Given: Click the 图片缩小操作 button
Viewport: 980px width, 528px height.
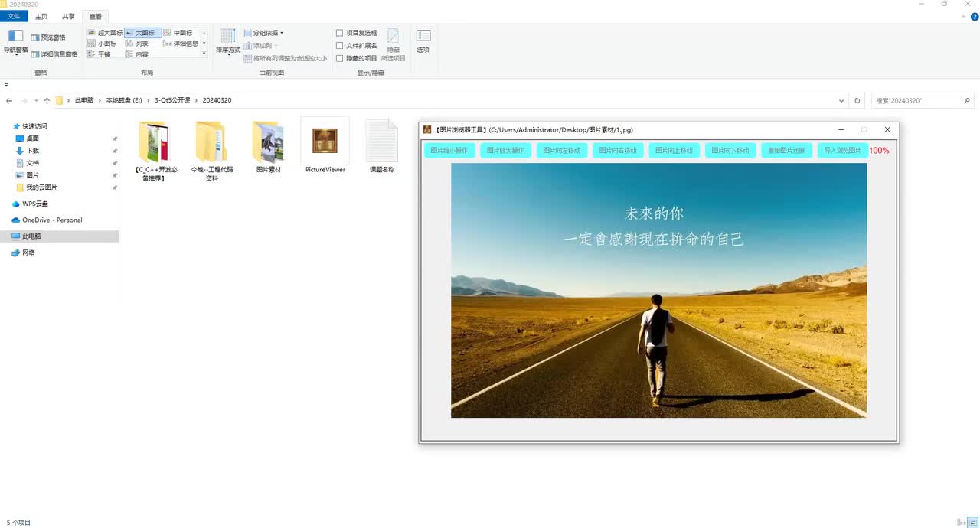Looking at the screenshot, I should 449,151.
